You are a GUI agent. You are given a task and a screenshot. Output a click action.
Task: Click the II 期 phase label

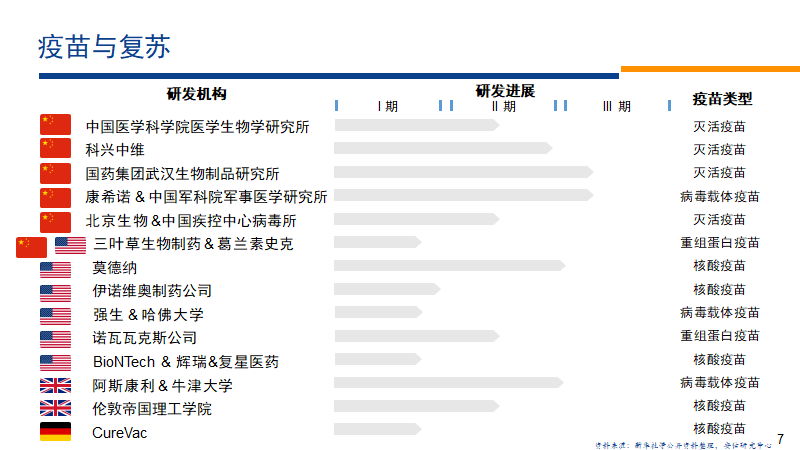(504, 106)
